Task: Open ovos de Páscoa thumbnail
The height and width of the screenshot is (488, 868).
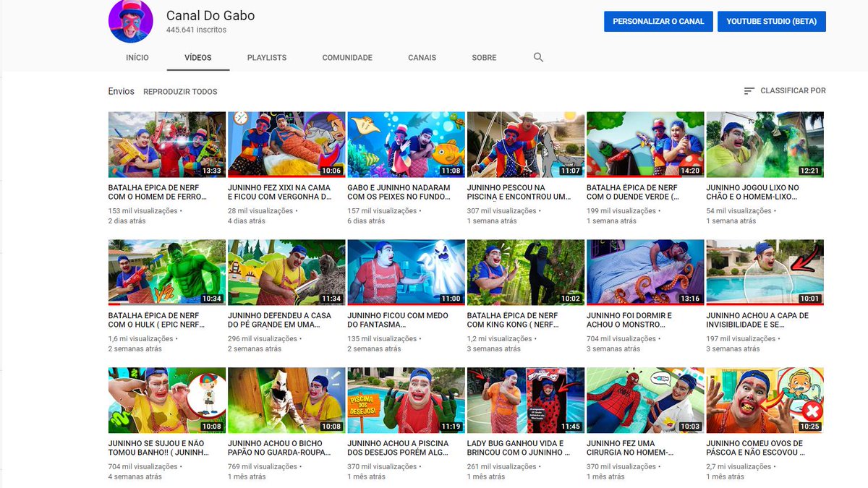Action: (765, 401)
